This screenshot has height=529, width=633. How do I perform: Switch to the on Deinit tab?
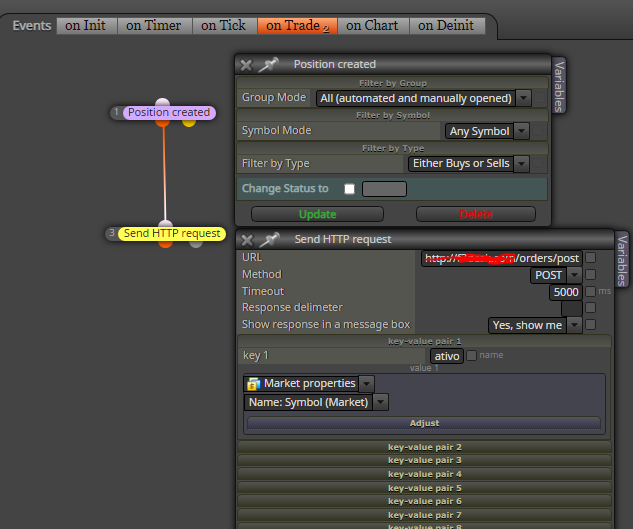pyautogui.click(x=447, y=26)
